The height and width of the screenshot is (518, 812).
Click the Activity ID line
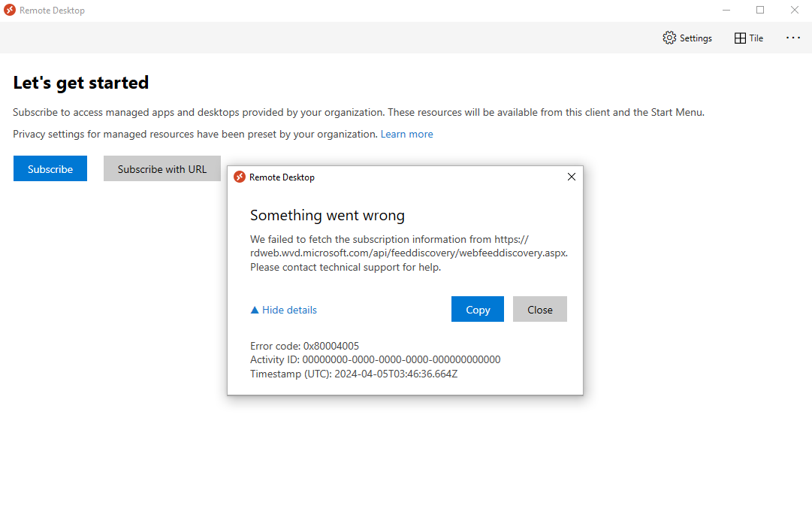click(x=376, y=360)
